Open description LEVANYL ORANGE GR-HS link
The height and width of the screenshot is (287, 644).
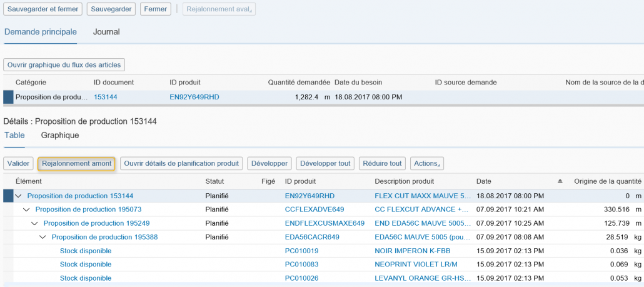421,278
